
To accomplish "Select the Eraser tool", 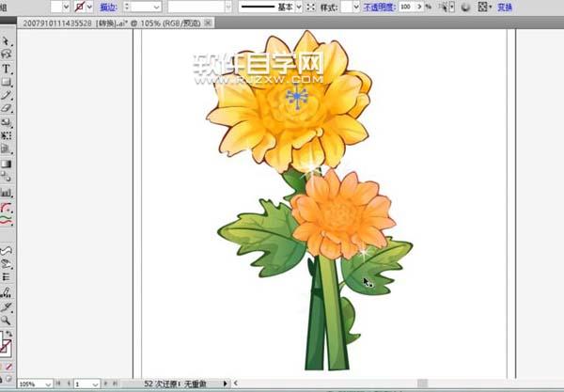I will pyautogui.click(x=6, y=108).
